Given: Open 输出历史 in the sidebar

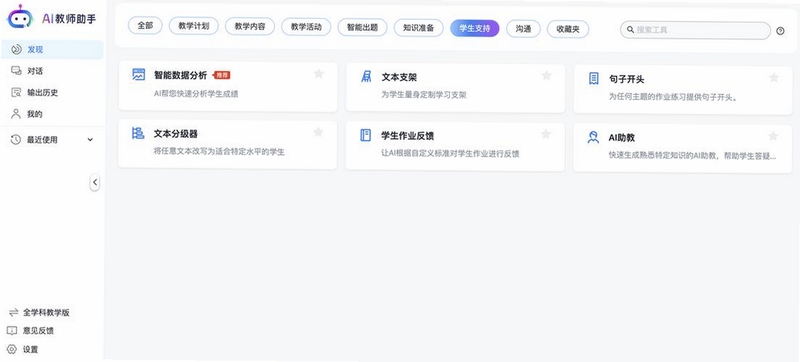Looking at the screenshot, I should coord(52,92).
